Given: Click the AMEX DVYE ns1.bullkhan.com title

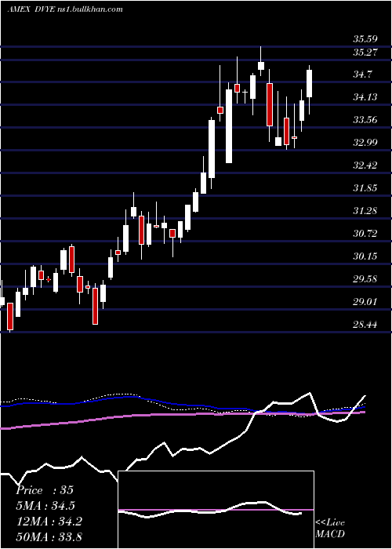Looking at the screenshot, I should click(65, 9).
